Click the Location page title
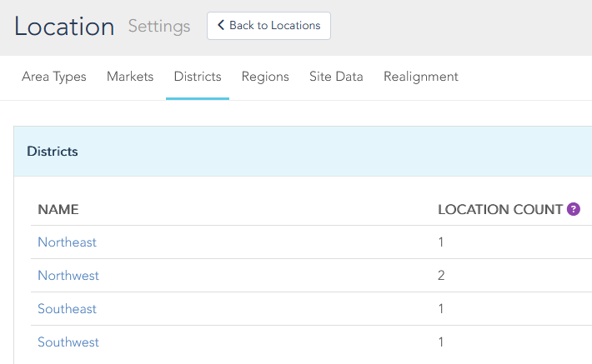 (x=64, y=27)
